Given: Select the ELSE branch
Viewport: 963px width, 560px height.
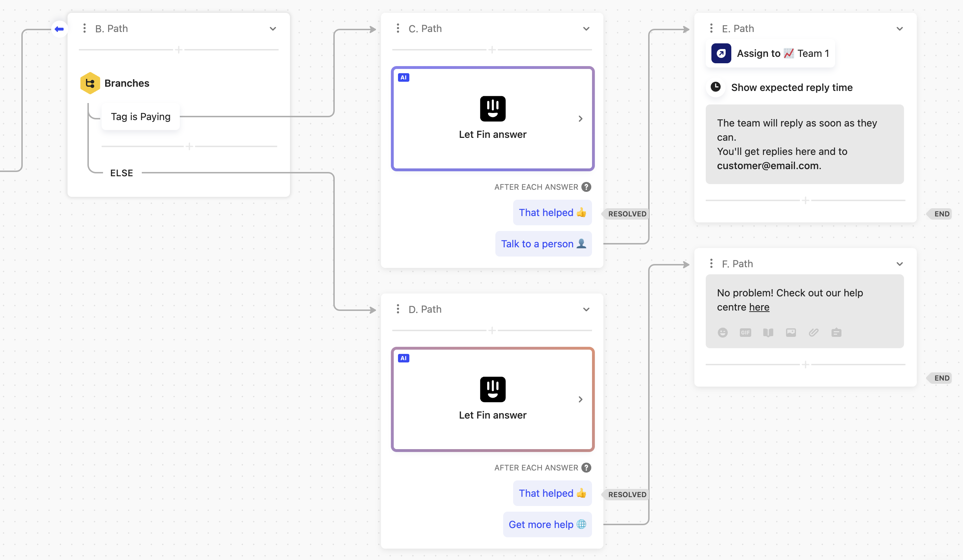Looking at the screenshot, I should click(122, 173).
